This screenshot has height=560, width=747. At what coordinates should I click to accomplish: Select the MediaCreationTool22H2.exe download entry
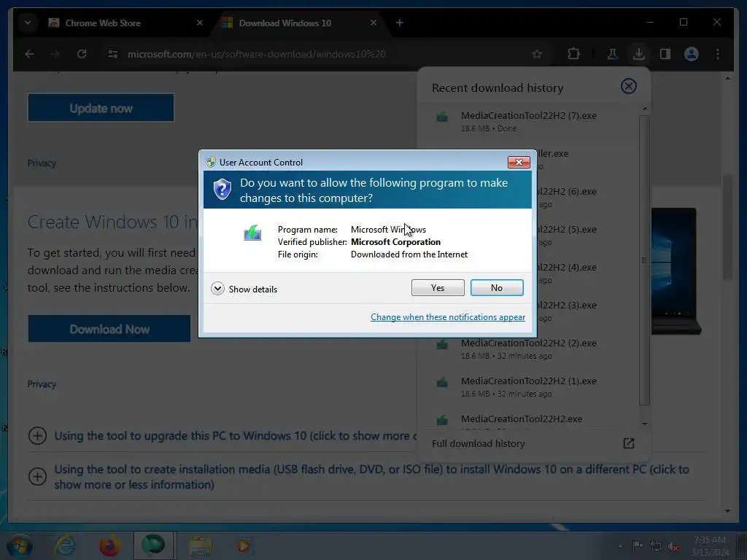[529, 419]
